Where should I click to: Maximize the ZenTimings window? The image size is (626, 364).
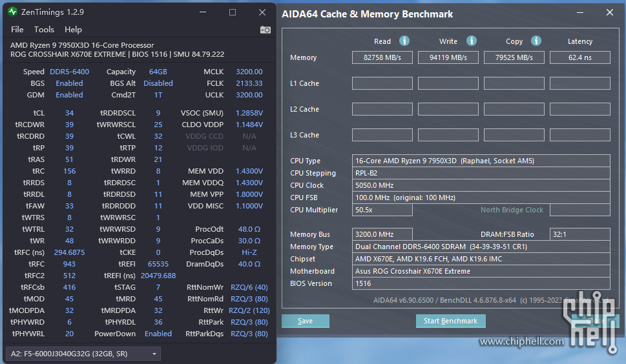(233, 12)
